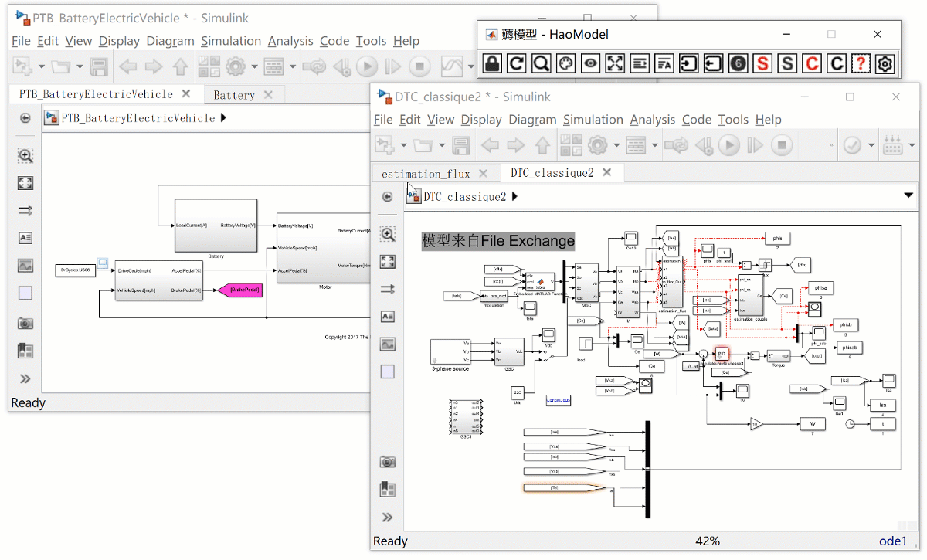Image resolution: width=927 pixels, height=560 pixels.
Task: Open Model Configuration gear in DTC_classique2 toolbar
Action: (597, 145)
